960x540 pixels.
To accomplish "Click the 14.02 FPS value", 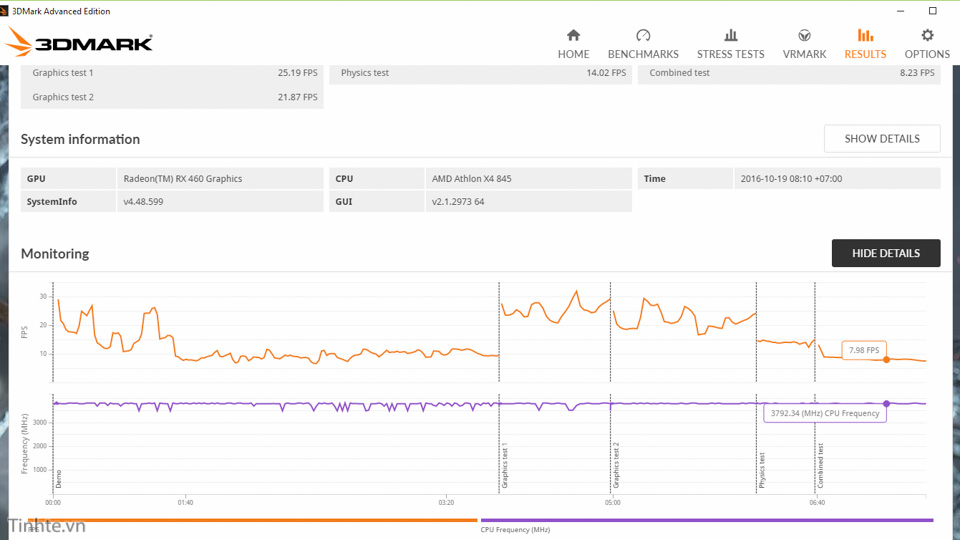I will pos(606,73).
